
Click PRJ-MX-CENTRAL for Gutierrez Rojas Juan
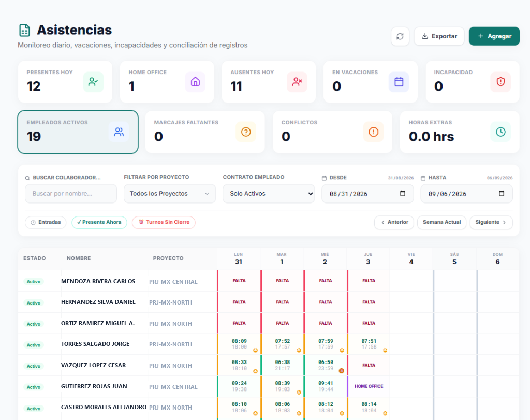(173, 387)
